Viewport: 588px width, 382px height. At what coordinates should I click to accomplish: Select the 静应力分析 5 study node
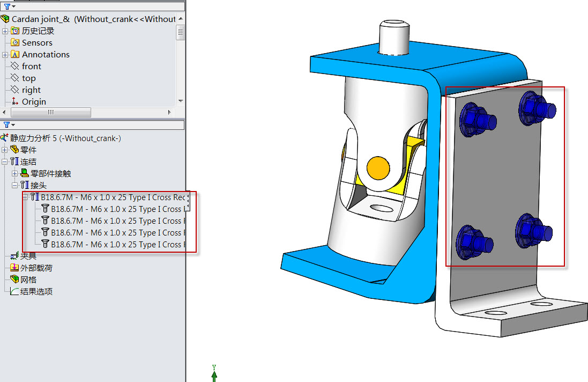65,138
